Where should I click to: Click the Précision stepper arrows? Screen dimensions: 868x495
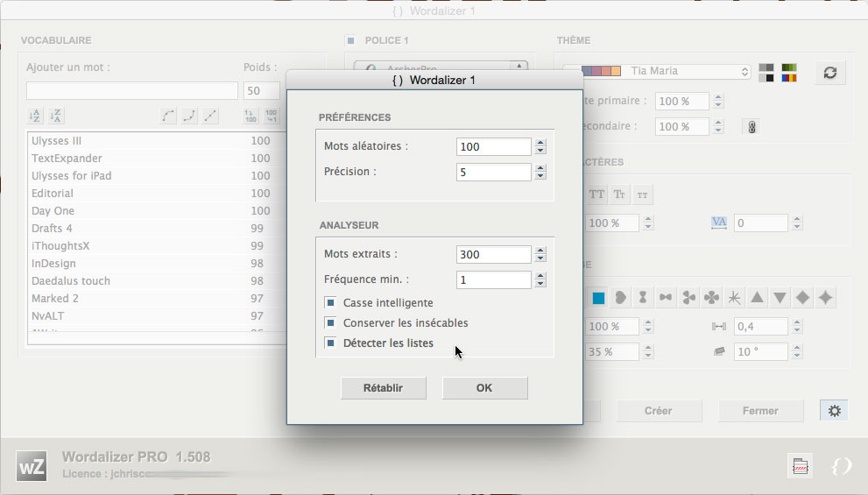tap(540, 173)
